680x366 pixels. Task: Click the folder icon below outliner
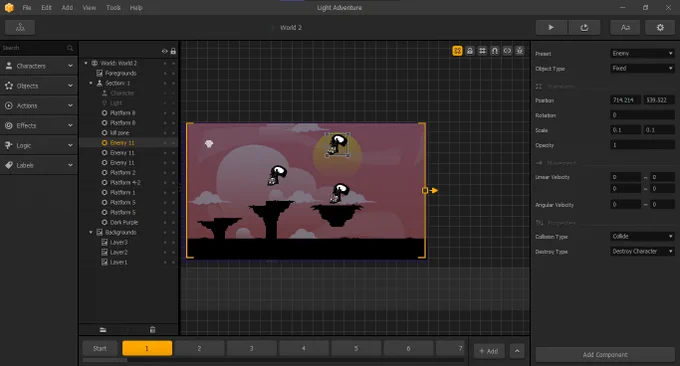[103, 330]
